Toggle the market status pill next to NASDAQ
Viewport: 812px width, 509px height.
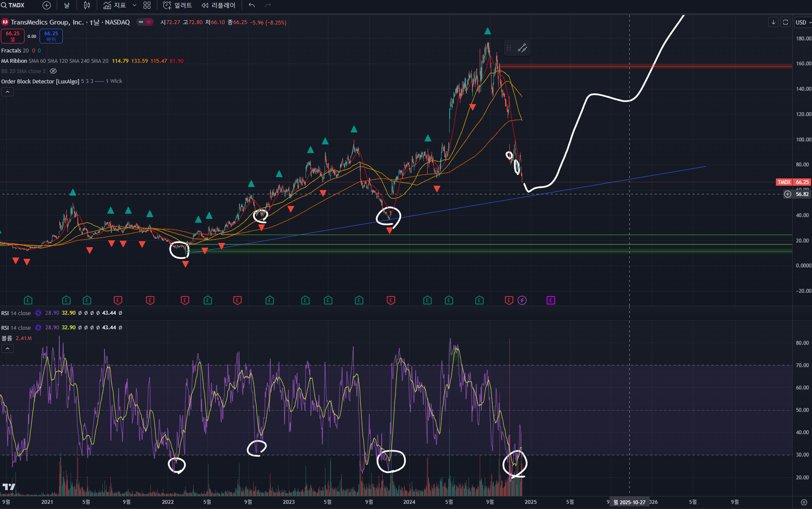[145, 22]
